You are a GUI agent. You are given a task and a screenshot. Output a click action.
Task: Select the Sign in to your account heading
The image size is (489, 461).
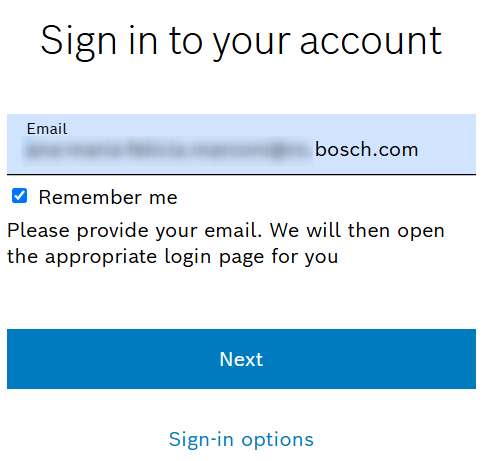point(241,42)
